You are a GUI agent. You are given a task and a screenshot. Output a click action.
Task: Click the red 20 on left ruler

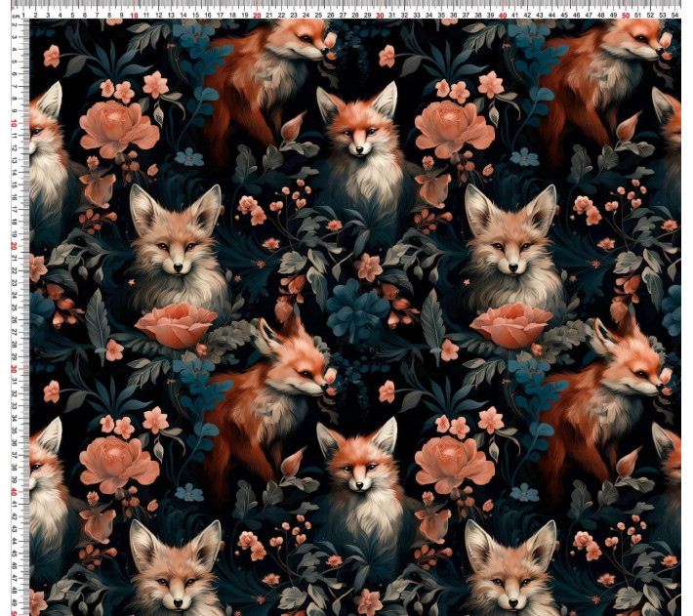click(14, 245)
